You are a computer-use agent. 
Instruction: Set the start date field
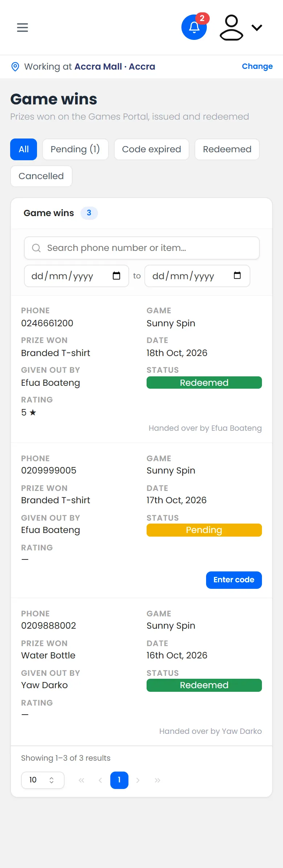point(77,276)
